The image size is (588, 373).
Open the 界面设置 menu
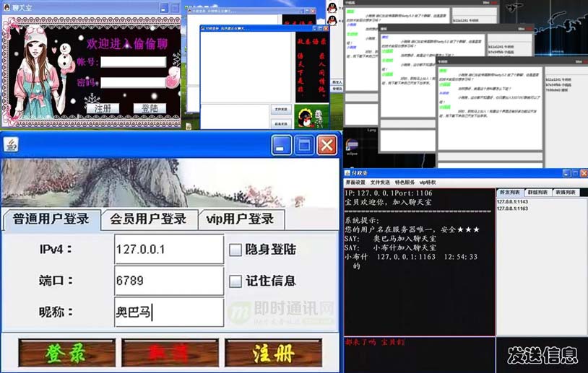coord(355,183)
